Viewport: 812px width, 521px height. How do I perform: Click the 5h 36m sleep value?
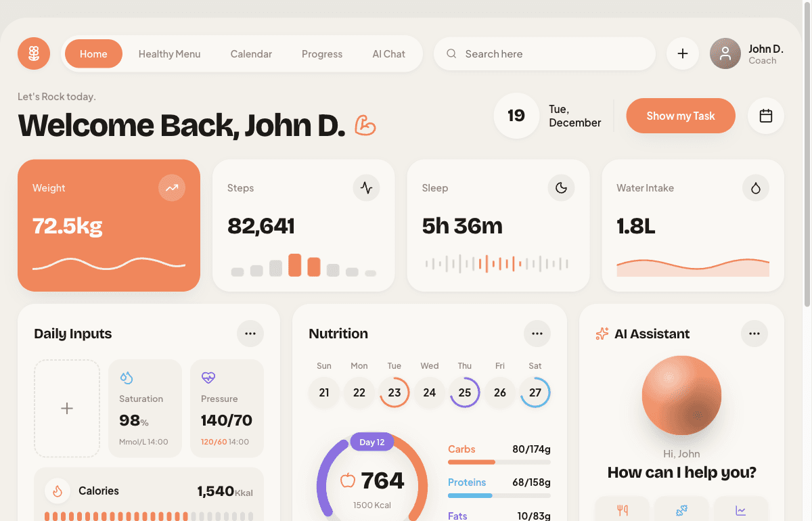click(462, 225)
